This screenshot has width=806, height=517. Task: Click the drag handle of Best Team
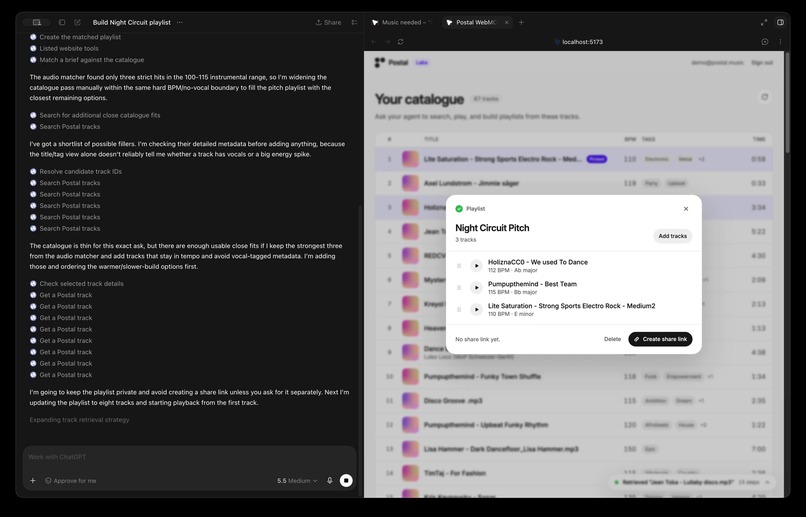[459, 288]
